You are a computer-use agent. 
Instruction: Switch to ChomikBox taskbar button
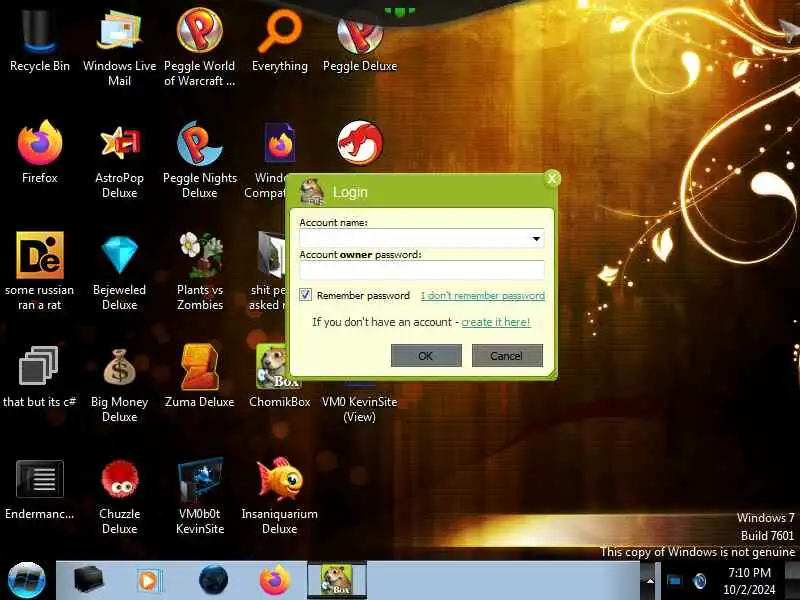click(337, 581)
